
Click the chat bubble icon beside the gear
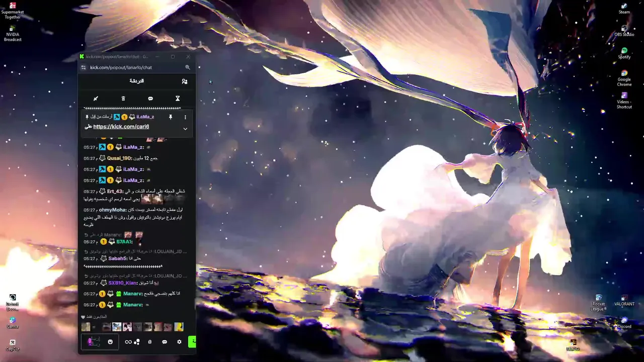[165, 342]
